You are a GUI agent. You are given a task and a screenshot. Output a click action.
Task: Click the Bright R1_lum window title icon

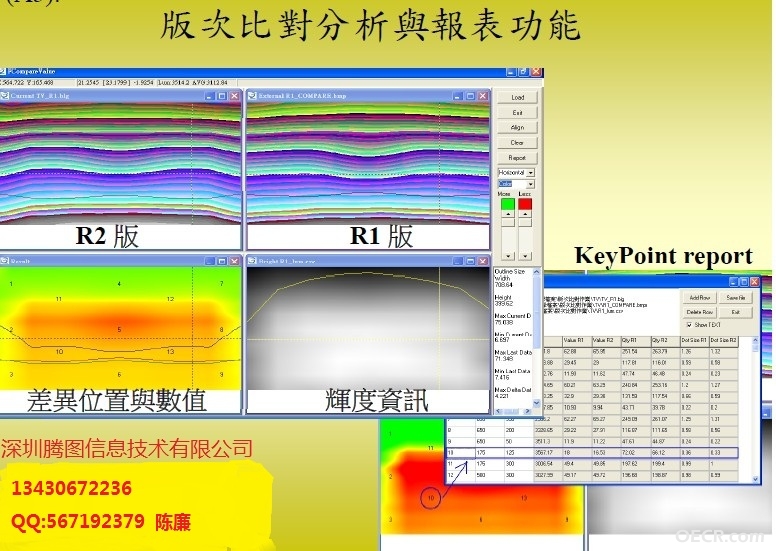point(252,260)
